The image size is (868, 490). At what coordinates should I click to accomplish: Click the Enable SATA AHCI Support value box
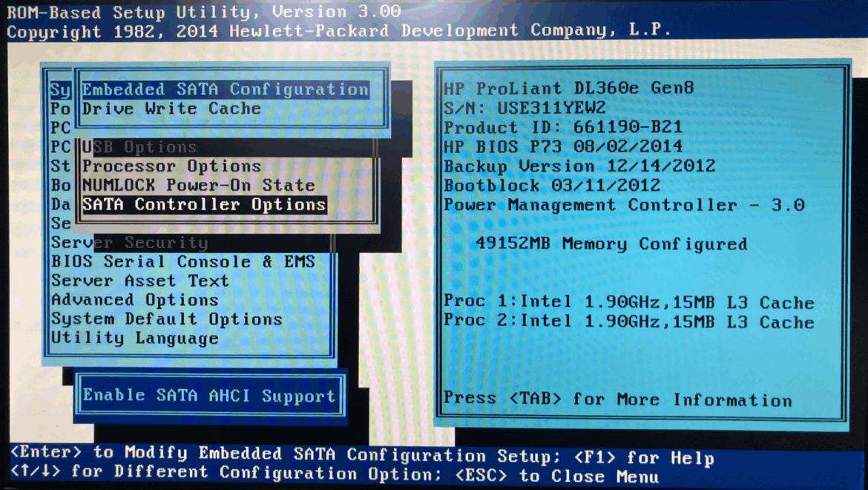tap(209, 396)
